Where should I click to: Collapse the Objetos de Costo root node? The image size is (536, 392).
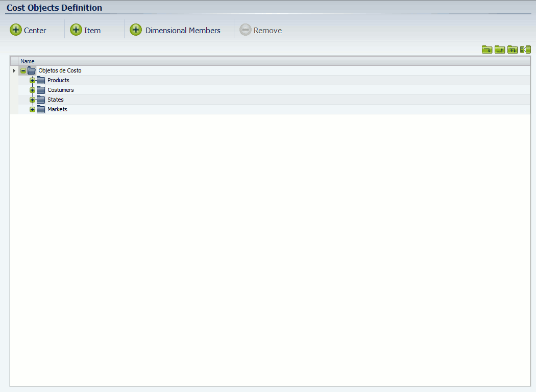click(x=23, y=71)
